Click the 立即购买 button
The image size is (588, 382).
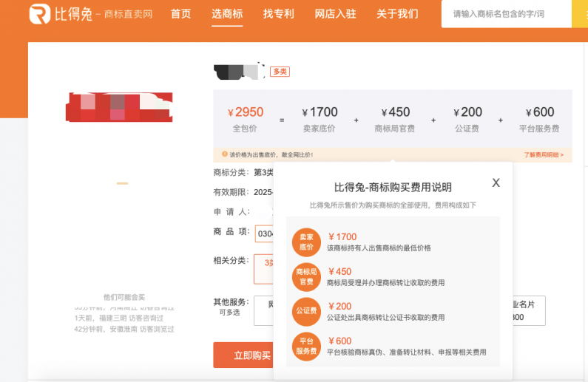[x=244, y=355]
